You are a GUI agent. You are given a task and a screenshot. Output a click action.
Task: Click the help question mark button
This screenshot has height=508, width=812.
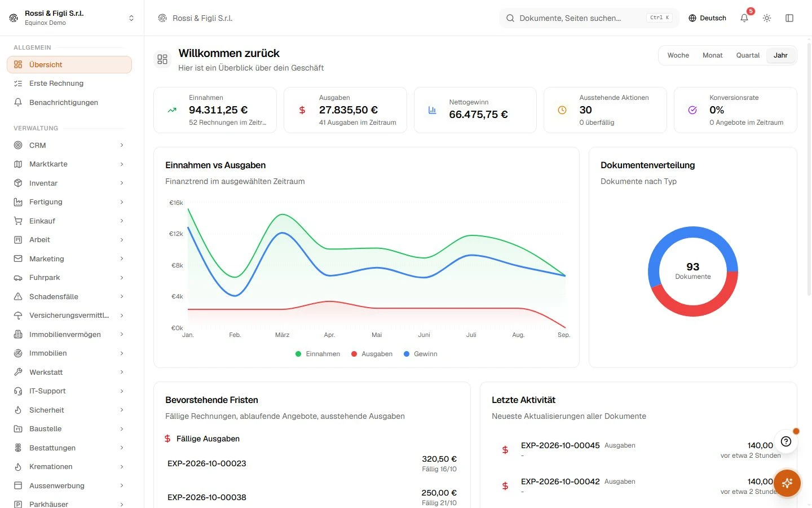click(786, 441)
